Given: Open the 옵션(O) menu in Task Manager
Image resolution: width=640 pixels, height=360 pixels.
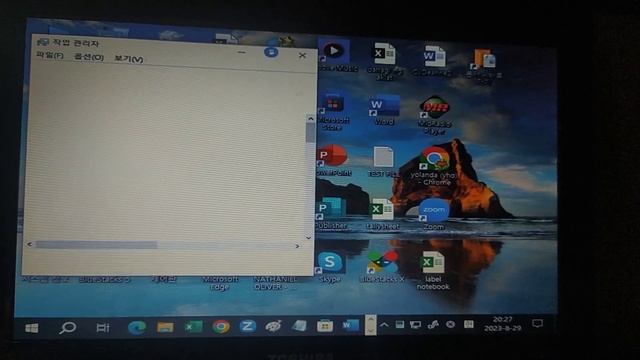Looking at the screenshot, I should (x=89, y=57).
